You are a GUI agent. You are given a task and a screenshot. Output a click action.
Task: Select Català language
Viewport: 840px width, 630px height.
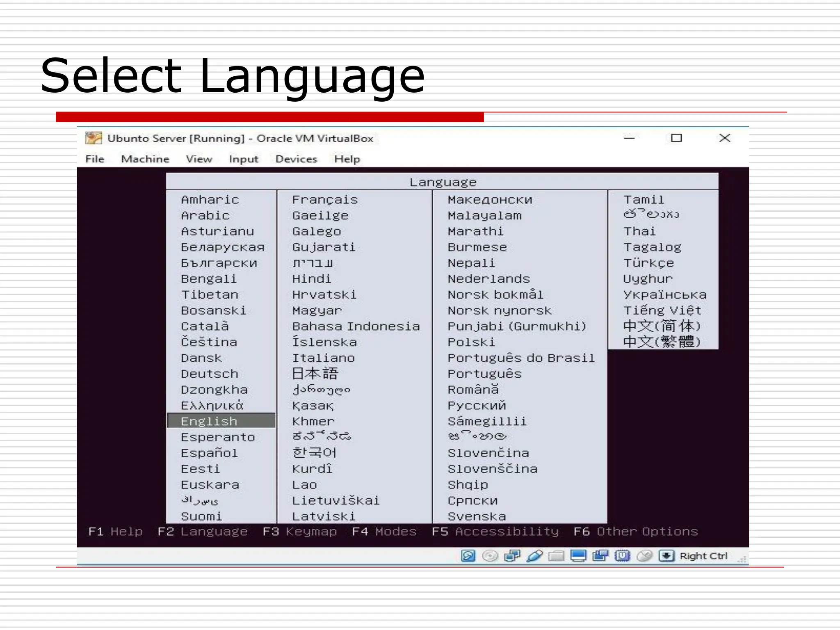[205, 326]
